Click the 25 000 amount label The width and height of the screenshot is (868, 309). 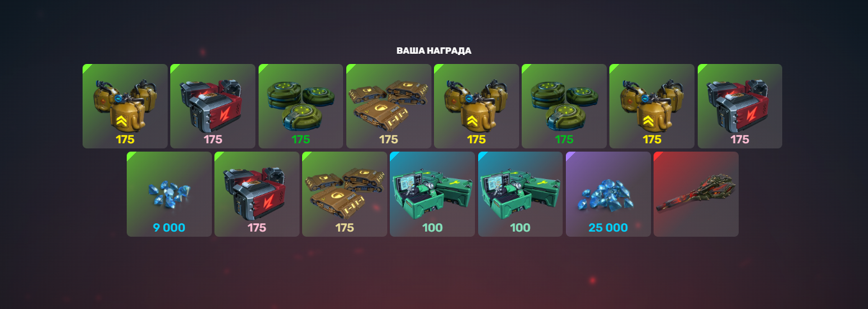coord(608,227)
